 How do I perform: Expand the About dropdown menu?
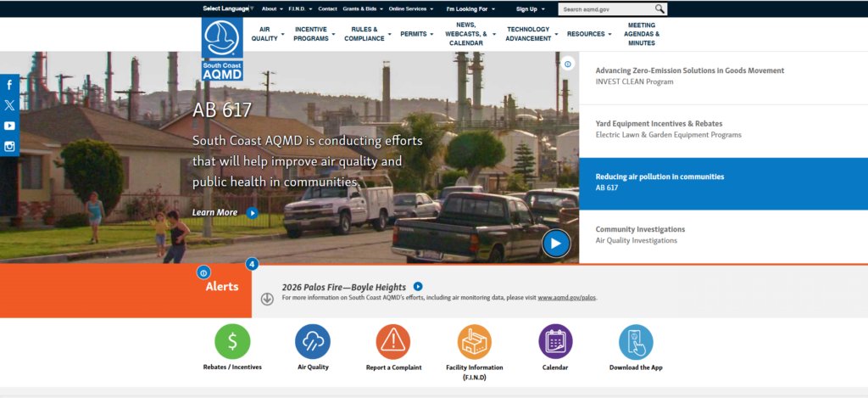coord(272,8)
